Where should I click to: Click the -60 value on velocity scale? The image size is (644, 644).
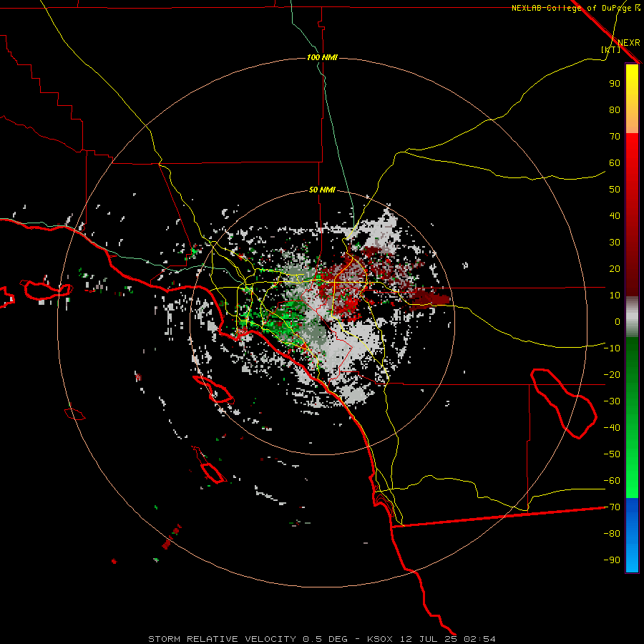pyautogui.click(x=612, y=481)
